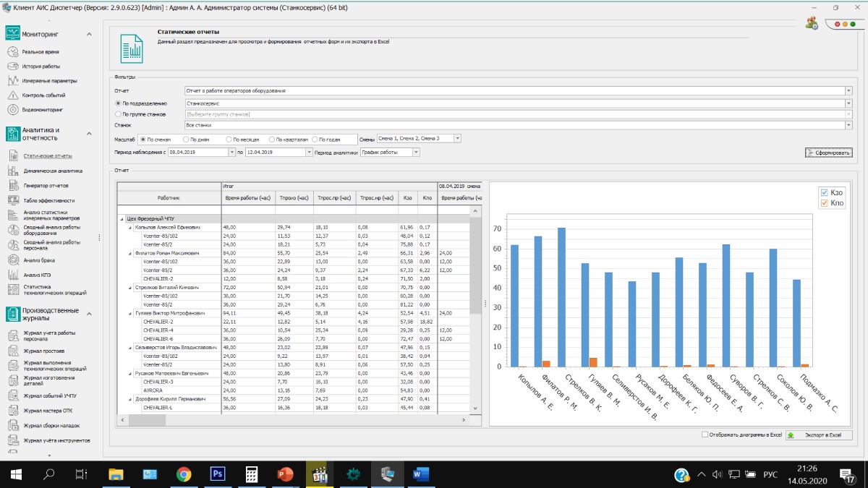Open Анализ статистики измеряемых параметров
The width and height of the screenshot is (868, 488).
[x=51, y=215]
